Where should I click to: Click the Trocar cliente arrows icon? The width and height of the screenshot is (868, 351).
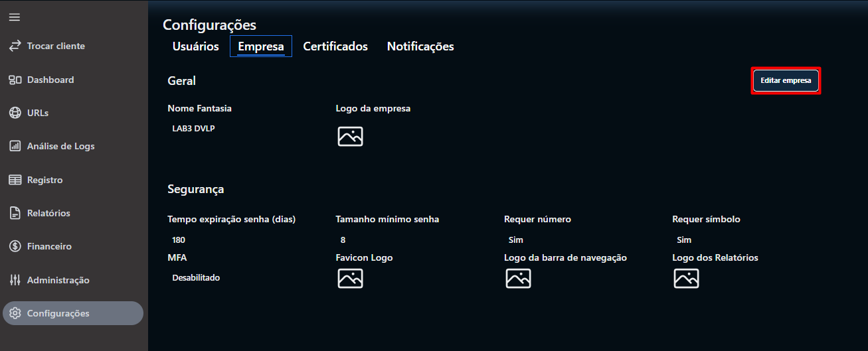[x=15, y=46]
